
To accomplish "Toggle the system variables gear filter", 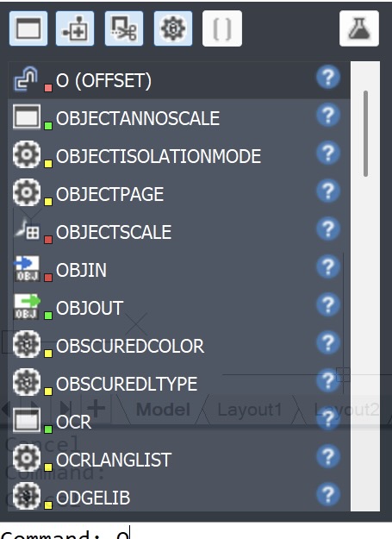I will (x=173, y=28).
